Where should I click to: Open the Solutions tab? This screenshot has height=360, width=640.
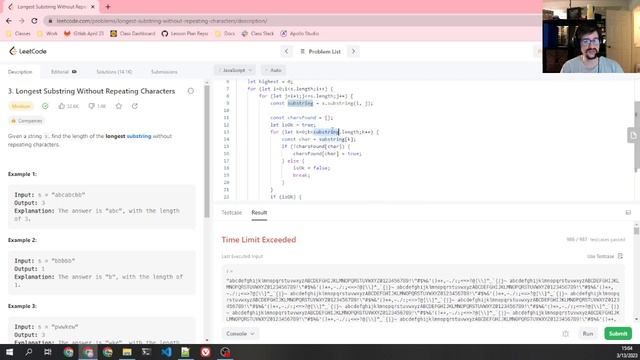tap(114, 72)
